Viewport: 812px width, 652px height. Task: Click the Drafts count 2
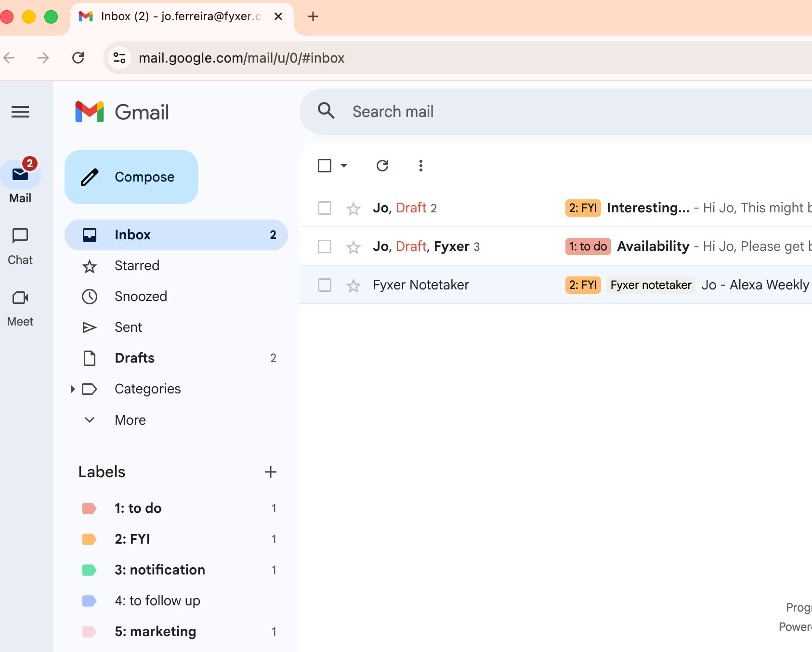click(273, 358)
